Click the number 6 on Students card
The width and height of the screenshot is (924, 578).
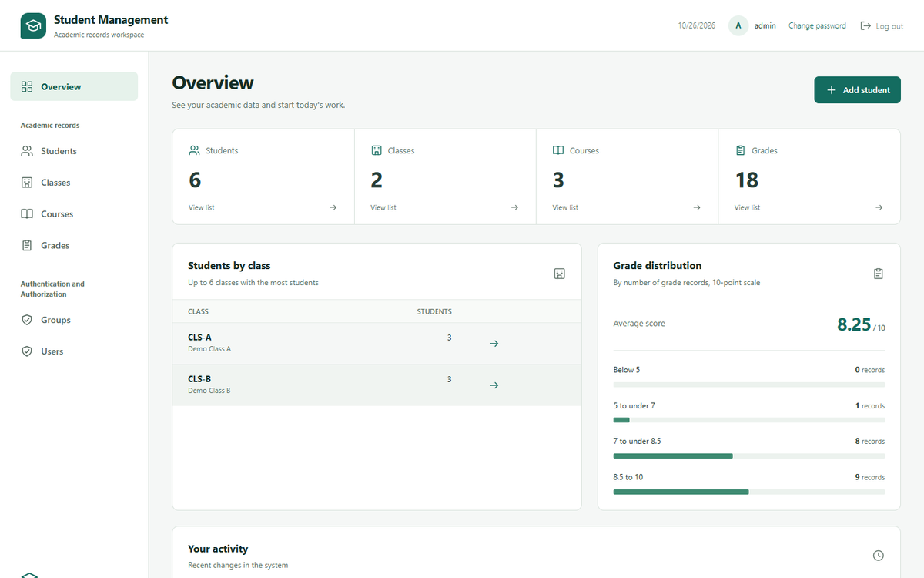(x=195, y=180)
